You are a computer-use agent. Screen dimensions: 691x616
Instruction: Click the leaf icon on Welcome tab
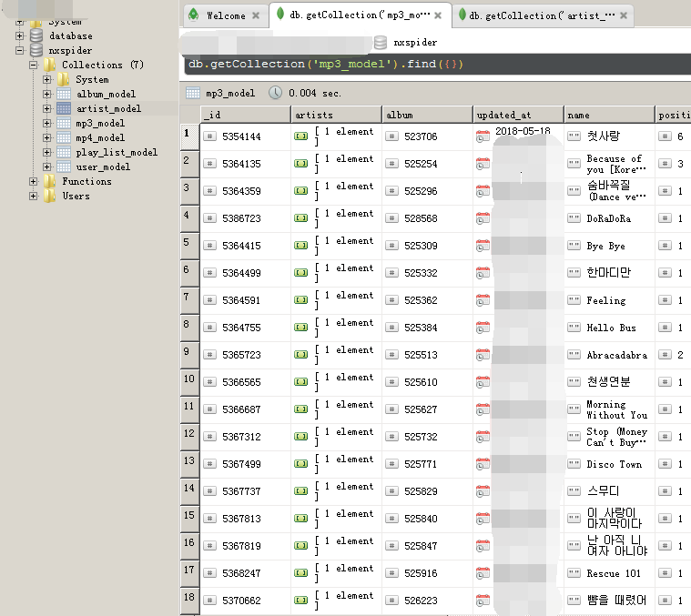tap(193, 15)
